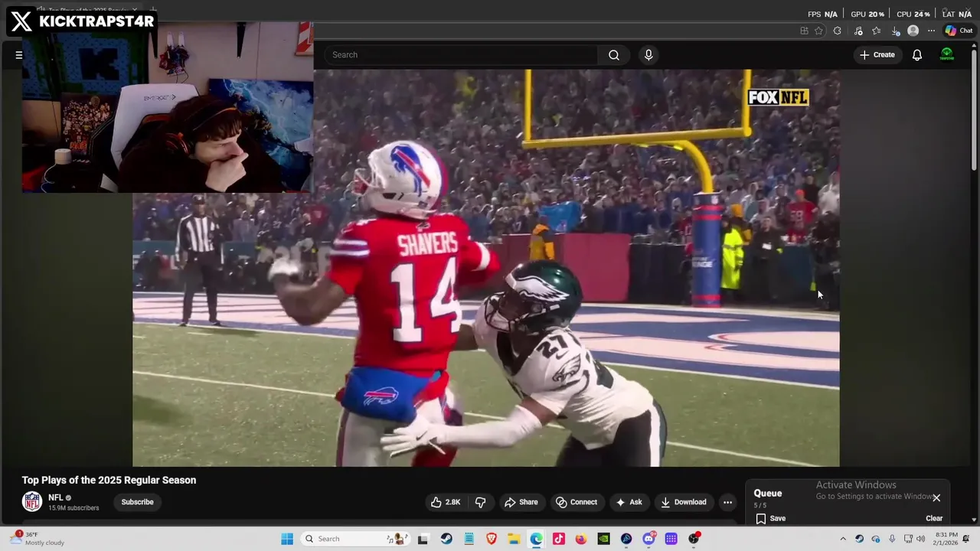Click the microphone icon in system tray
This screenshot has width=980, height=551.
892,539
